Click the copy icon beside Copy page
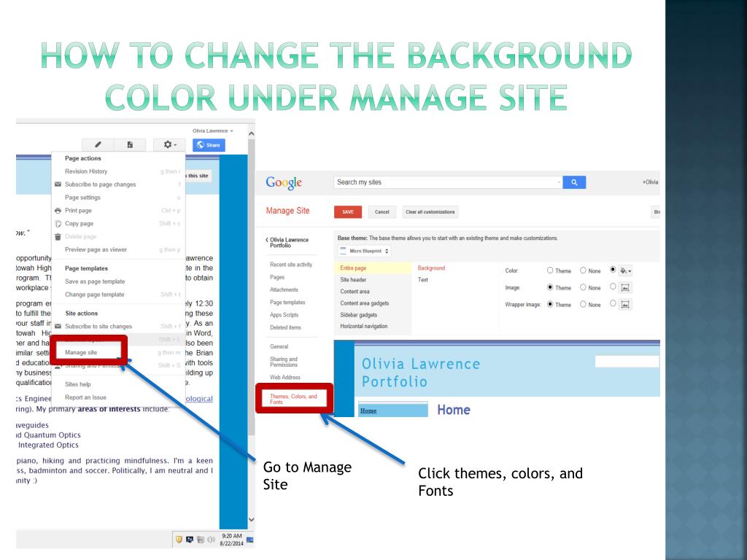This screenshot has width=747, height=560. 58,224
